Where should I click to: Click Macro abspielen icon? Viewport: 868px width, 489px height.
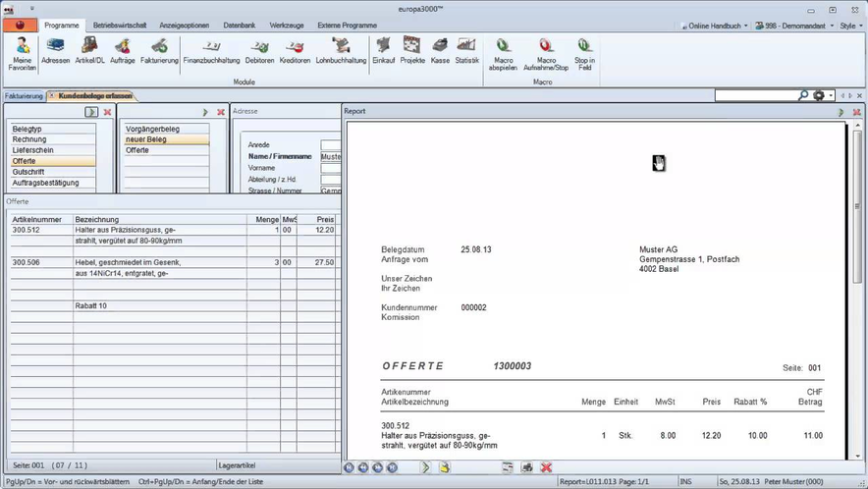click(504, 53)
